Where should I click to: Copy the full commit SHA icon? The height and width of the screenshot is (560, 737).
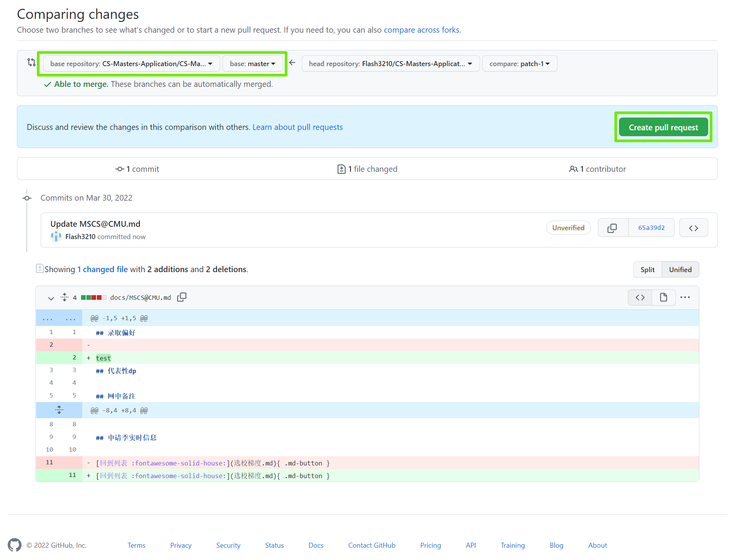coord(613,228)
